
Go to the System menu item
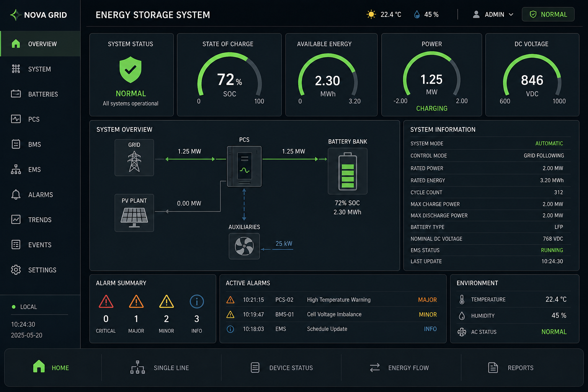coord(40,69)
